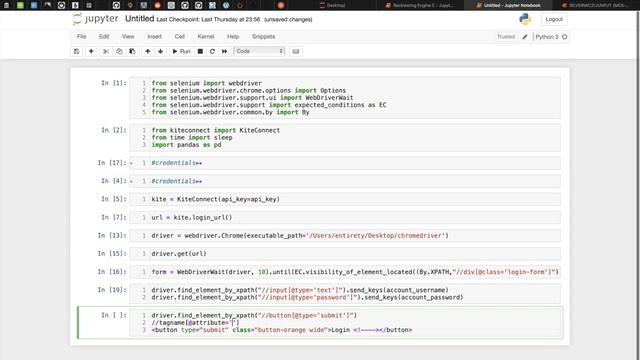Click the kite = KiteConnect code cell

click(345, 199)
